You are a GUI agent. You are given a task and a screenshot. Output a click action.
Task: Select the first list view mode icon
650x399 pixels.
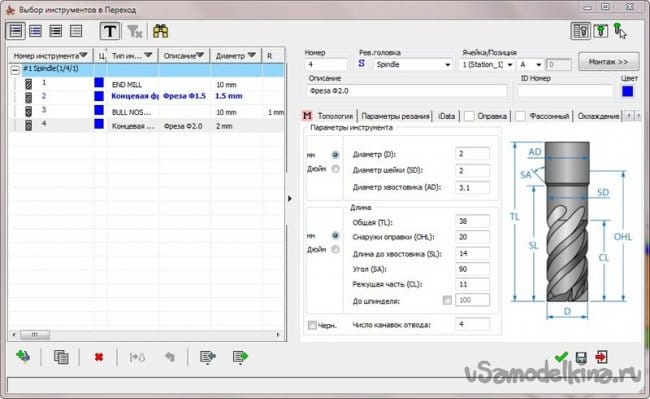pyautogui.click(x=16, y=31)
